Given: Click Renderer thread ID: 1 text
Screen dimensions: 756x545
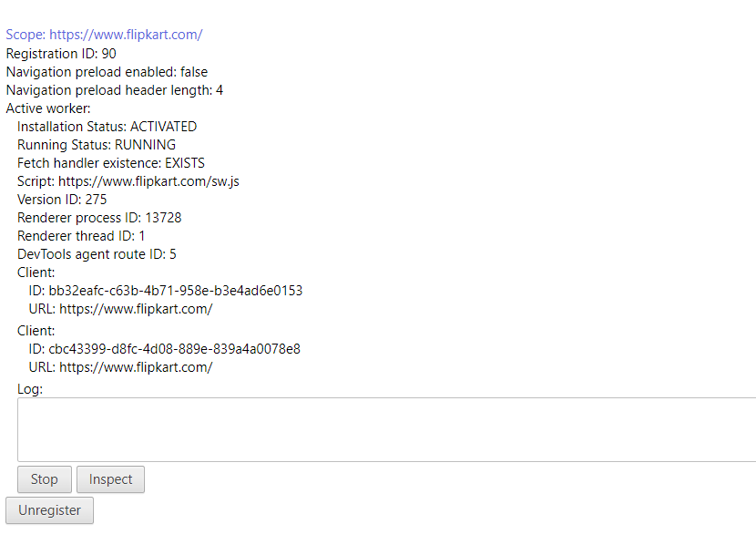Looking at the screenshot, I should pyautogui.click(x=81, y=236).
